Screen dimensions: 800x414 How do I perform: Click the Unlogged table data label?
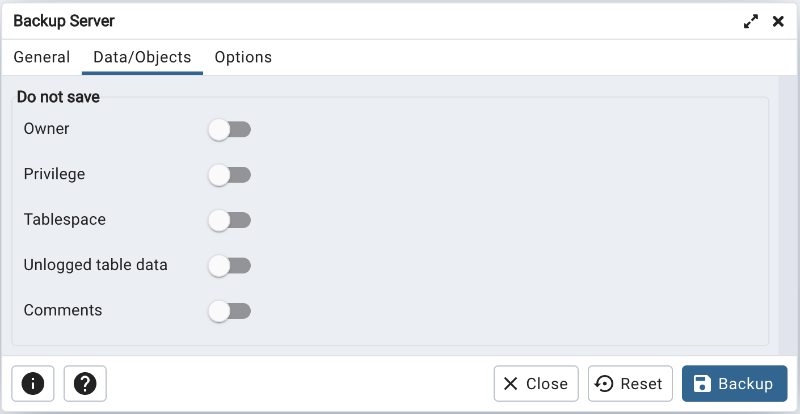point(96,265)
